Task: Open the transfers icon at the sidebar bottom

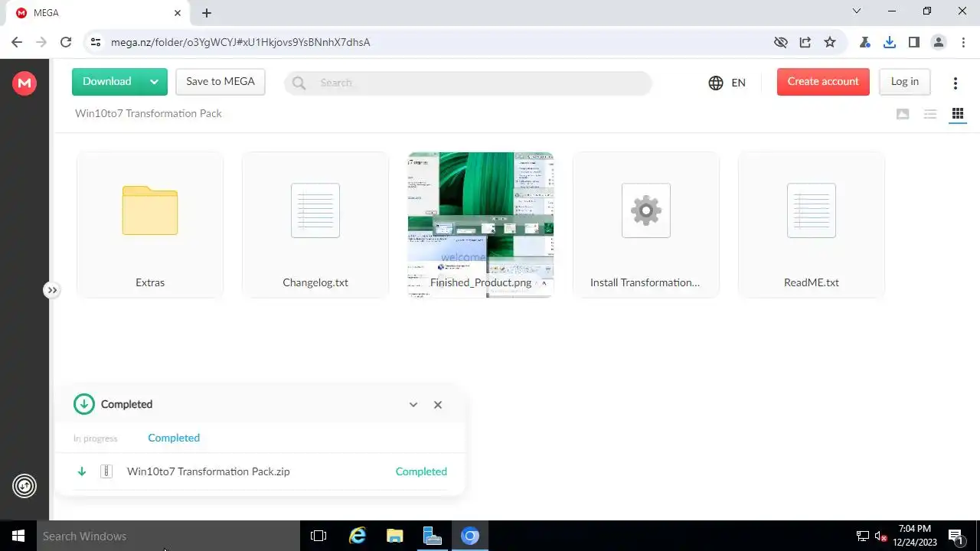Action: [x=24, y=486]
